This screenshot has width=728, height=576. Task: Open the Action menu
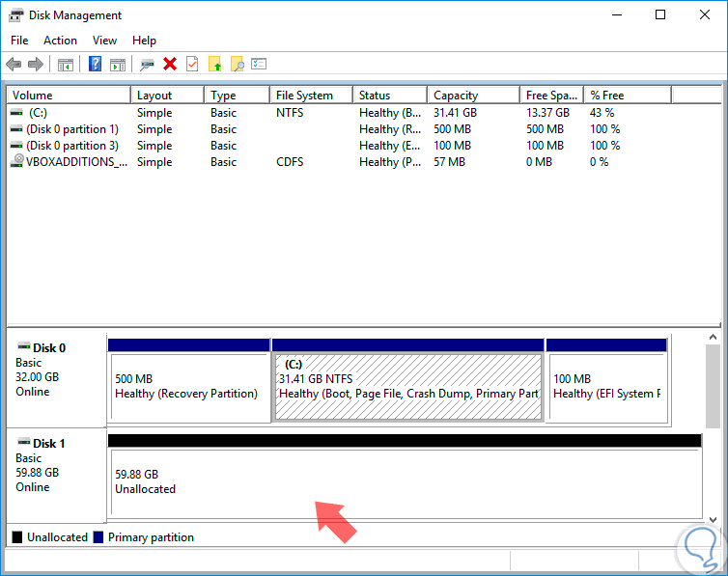pos(61,41)
